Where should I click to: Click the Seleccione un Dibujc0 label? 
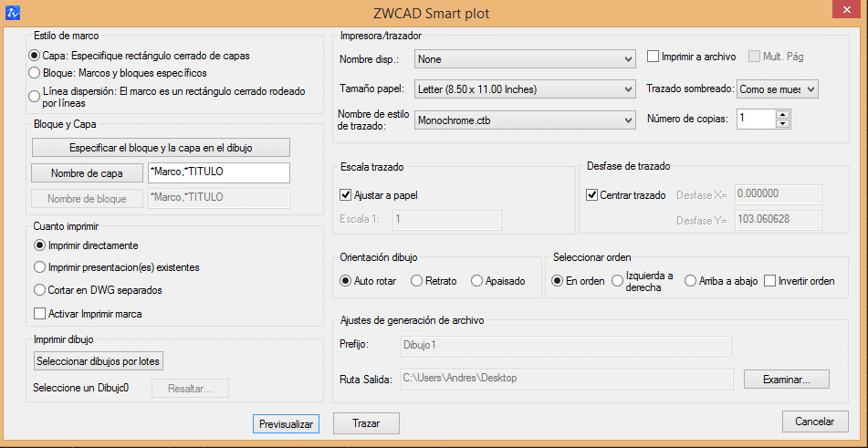[x=81, y=388]
